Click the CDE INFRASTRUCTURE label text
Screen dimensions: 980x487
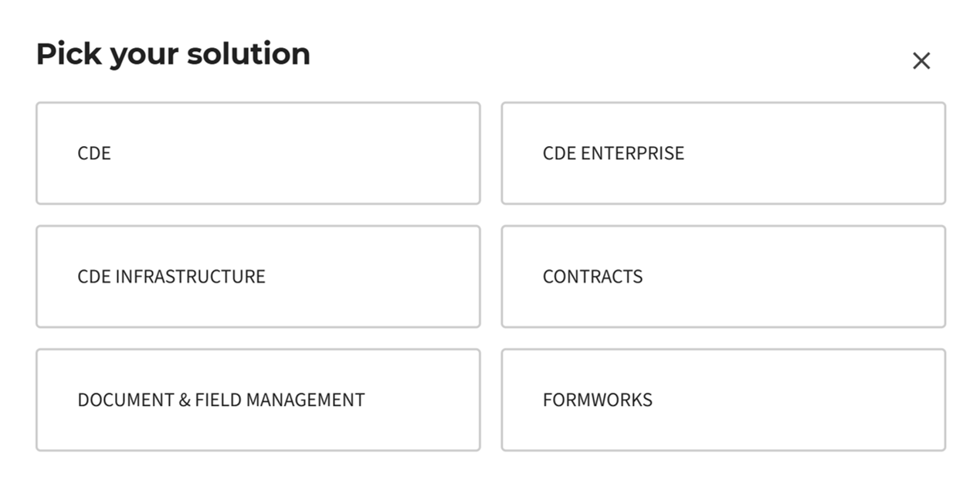pos(171,277)
